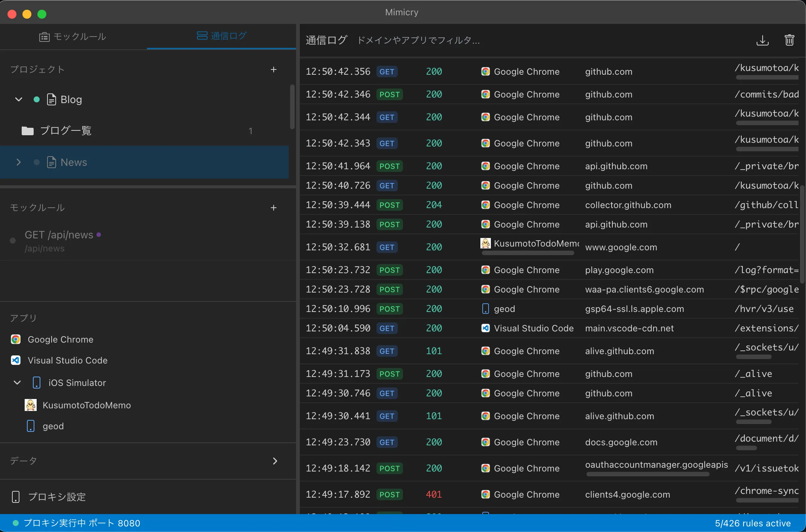The height and width of the screenshot is (532, 806).
Task: Add a new project with plus icon
Action: (274, 69)
